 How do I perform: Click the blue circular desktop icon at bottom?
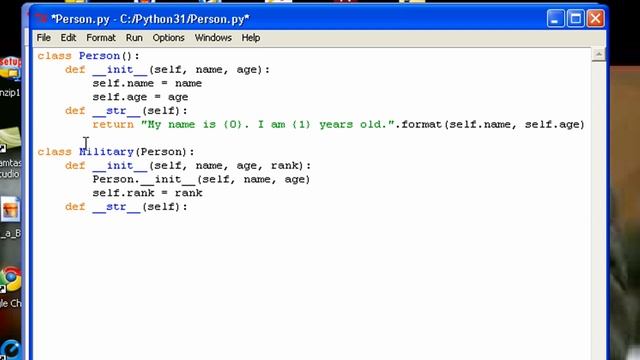(x=11, y=350)
